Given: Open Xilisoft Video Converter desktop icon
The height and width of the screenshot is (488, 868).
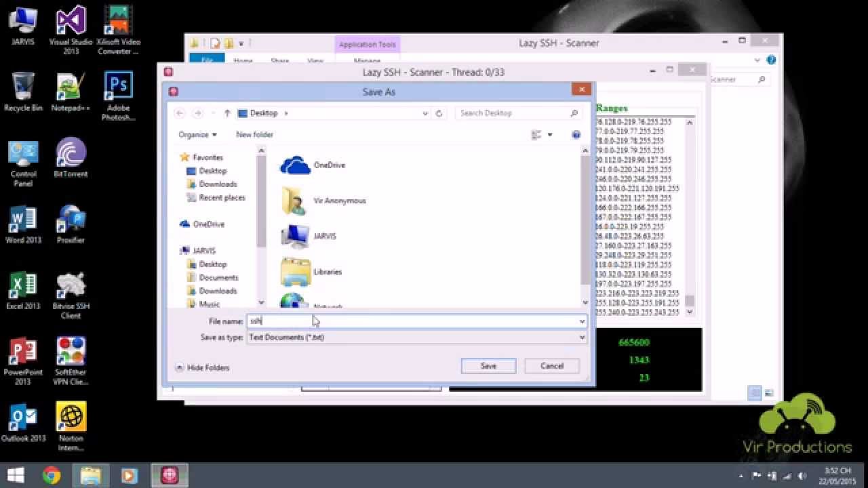Looking at the screenshot, I should tap(118, 30).
